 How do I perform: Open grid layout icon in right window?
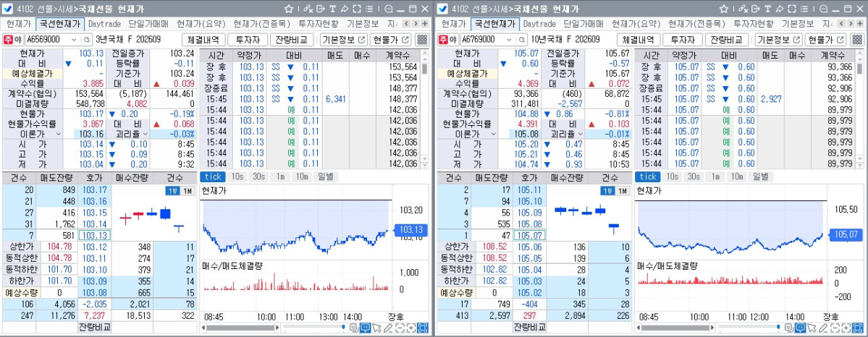tap(857, 40)
